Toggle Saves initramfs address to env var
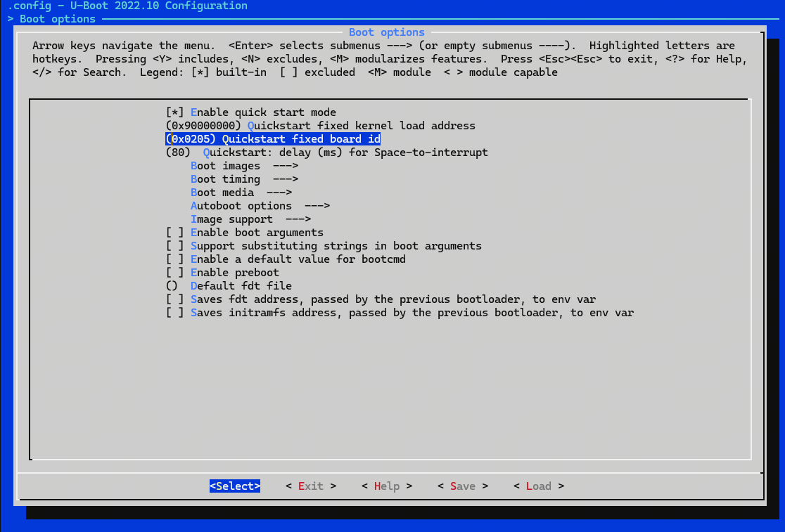Viewport: 785px width, 532px height. click(x=400, y=313)
